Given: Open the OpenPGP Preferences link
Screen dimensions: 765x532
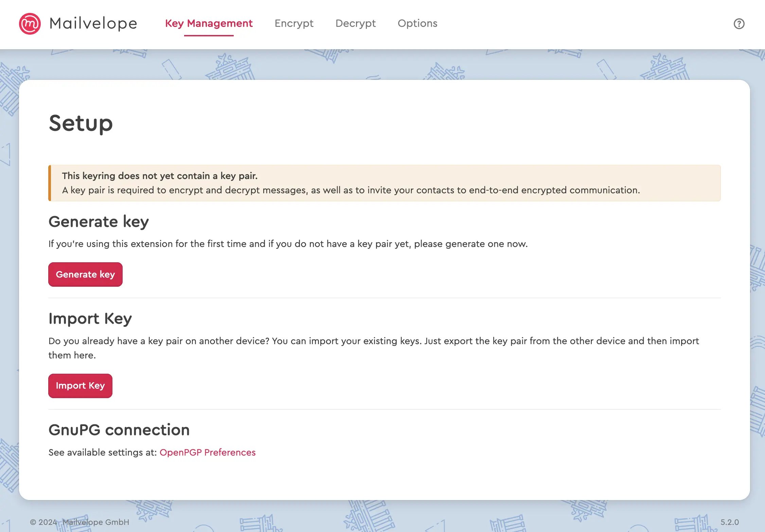Looking at the screenshot, I should pyautogui.click(x=207, y=452).
